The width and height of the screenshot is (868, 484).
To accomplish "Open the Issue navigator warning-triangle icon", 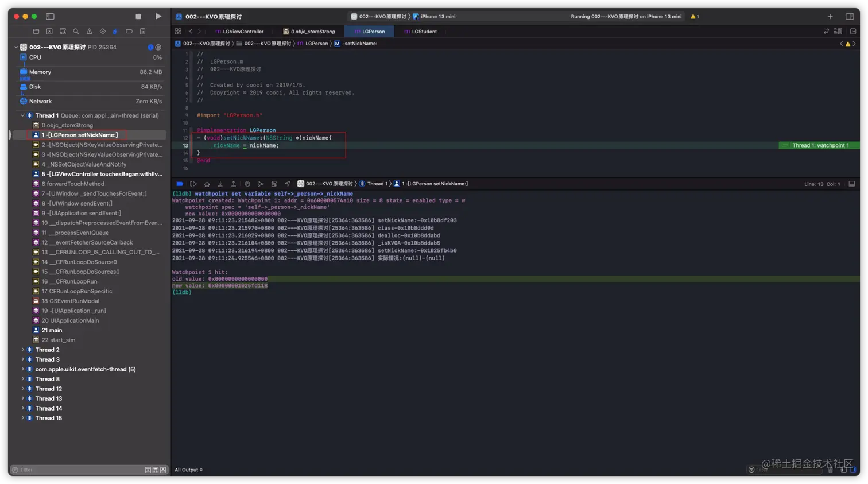I will (x=89, y=32).
